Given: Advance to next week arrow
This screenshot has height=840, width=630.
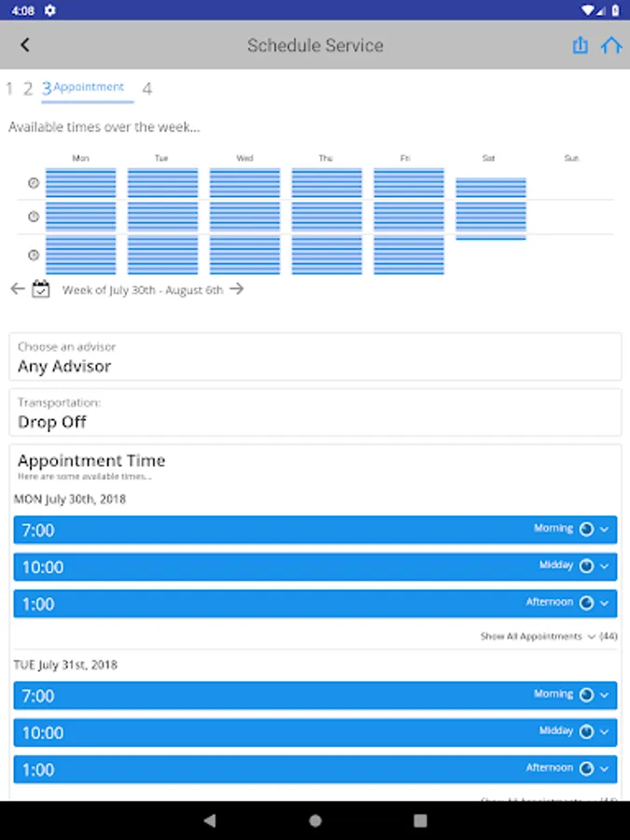Looking at the screenshot, I should (x=237, y=289).
